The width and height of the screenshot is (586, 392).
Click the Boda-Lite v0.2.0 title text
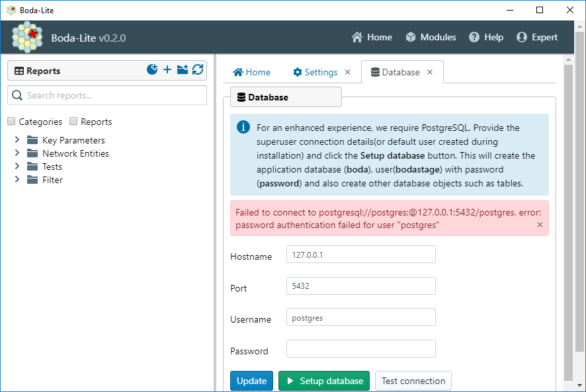[88, 38]
